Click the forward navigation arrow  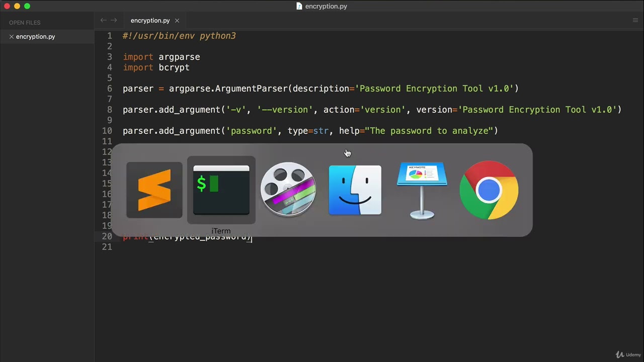114,21
